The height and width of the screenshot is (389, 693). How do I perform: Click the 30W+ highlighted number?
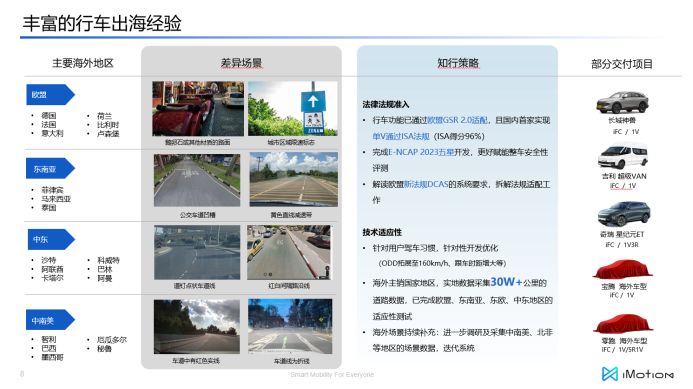point(506,282)
